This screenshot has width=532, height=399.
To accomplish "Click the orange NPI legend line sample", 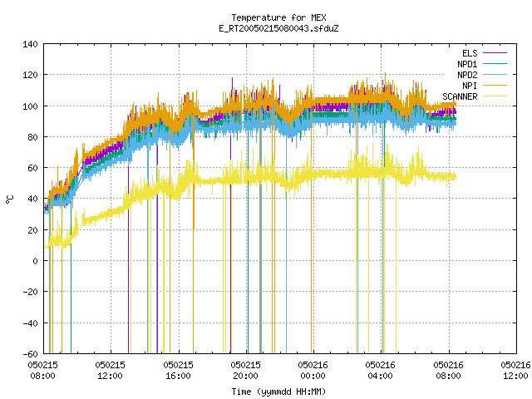I will [x=495, y=86].
